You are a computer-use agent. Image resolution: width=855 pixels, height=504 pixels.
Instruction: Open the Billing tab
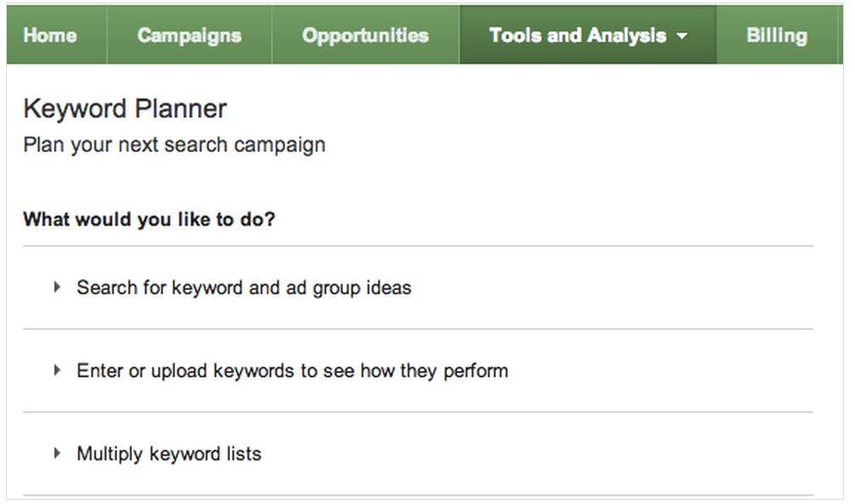point(776,36)
